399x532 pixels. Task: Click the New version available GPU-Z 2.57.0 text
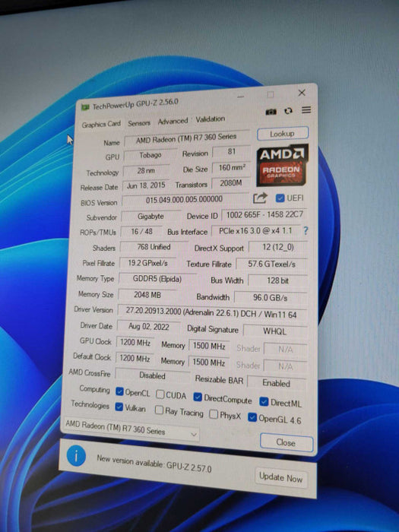(154, 464)
